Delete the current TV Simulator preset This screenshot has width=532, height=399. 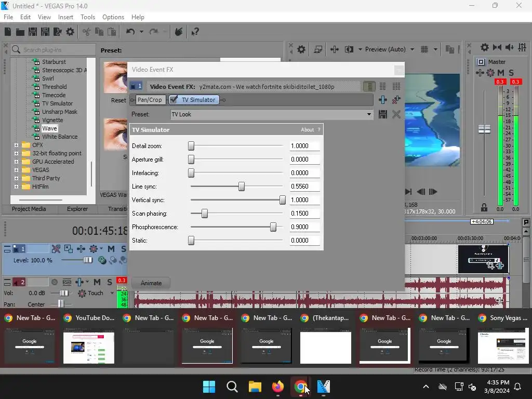pos(396,114)
